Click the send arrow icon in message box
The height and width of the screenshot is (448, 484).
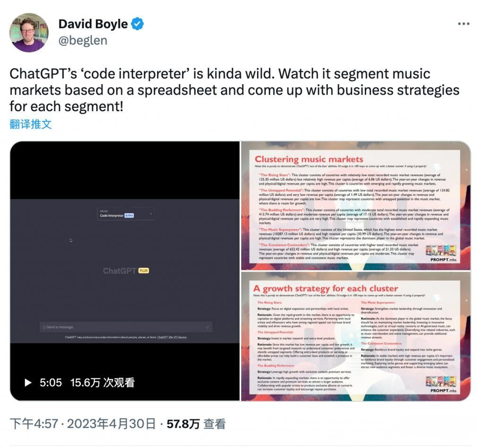coord(207,327)
